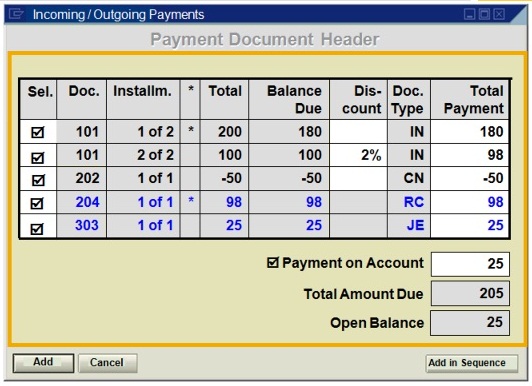The image size is (532, 386).
Task: Disable the Payment on Account checkbox
Action: click(273, 262)
